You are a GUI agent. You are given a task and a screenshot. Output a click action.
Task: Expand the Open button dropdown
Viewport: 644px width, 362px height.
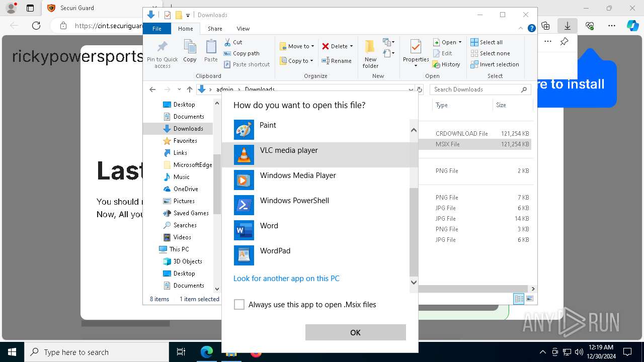point(460,42)
